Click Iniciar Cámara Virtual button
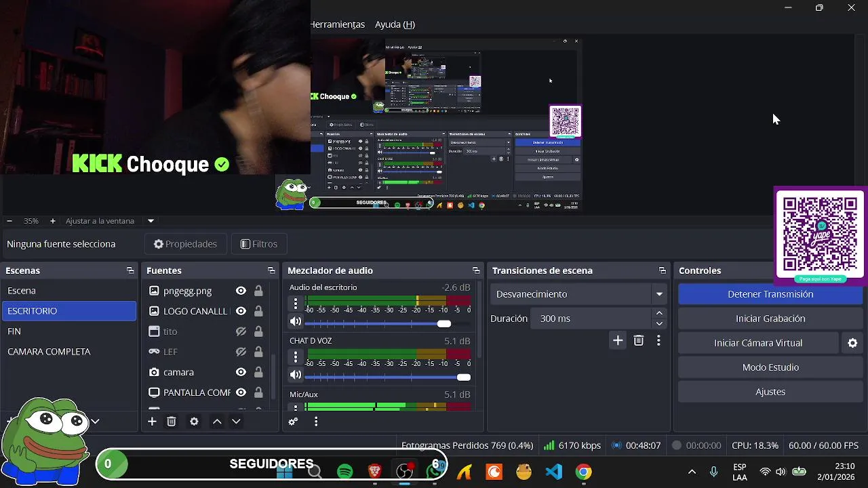Viewport: 868px width, 488px height. coord(758,343)
